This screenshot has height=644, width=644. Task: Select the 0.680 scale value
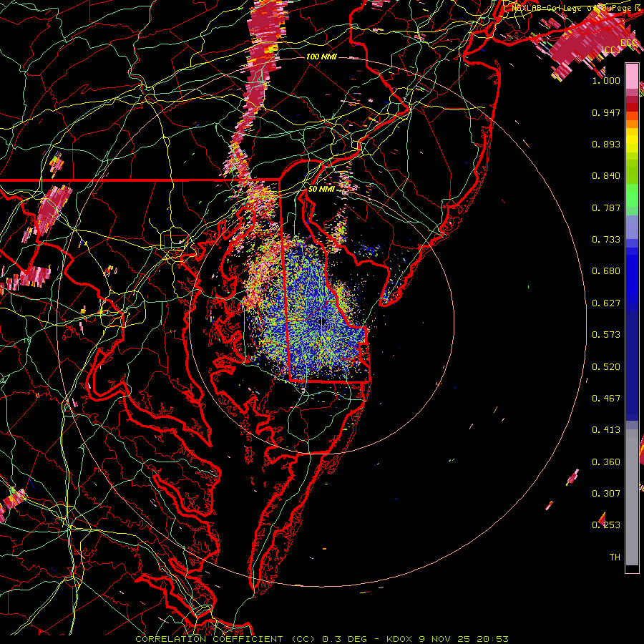[x=606, y=271]
